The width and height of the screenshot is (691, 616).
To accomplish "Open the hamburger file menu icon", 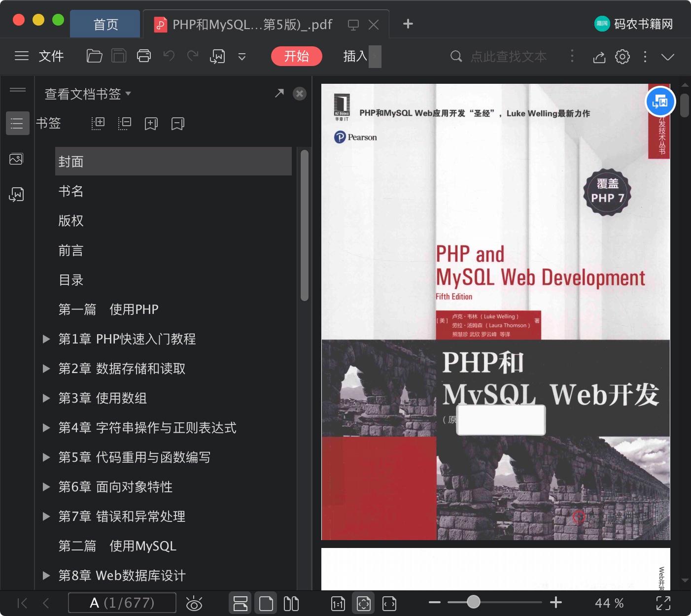I will pyautogui.click(x=22, y=56).
